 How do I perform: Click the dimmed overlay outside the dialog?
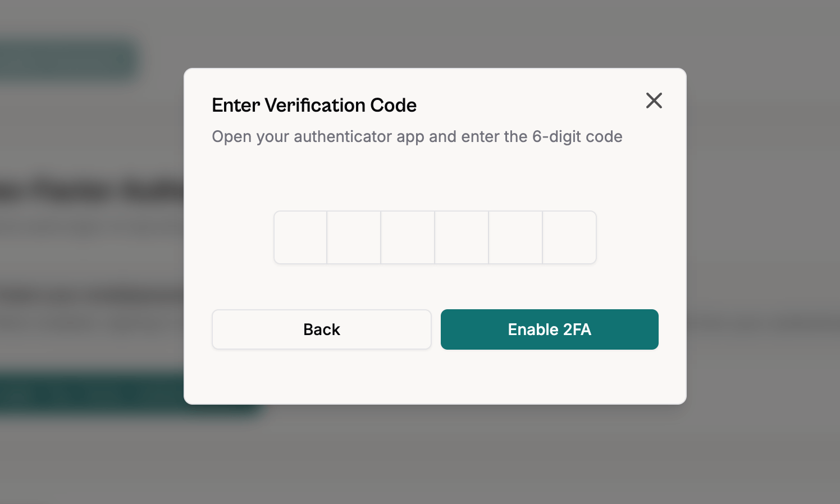tap(84, 460)
